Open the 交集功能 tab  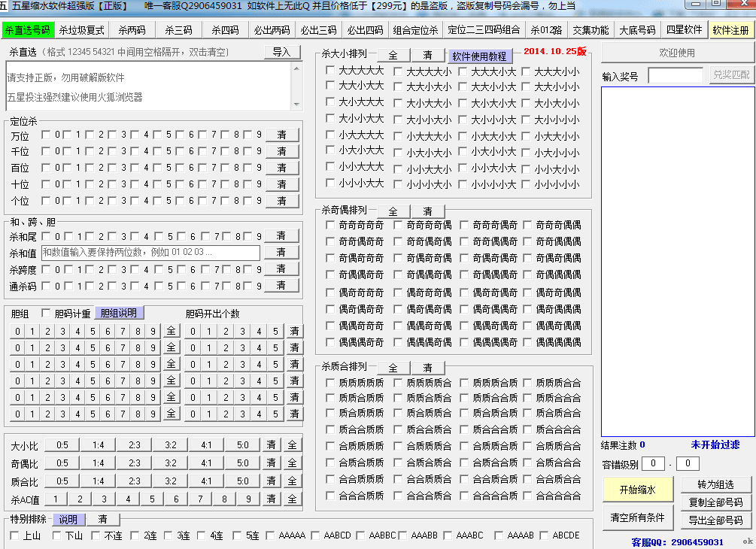point(591,31)
